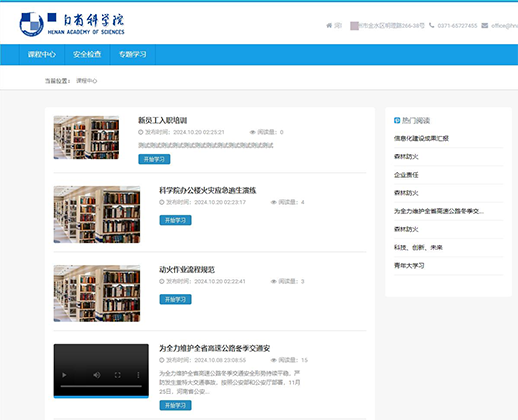This screenshot has height=420, width=518.
Task: Click the clock icon under 科学院办公楼火灾应急逃生演练
Action: pyautogui.click(x=162, y=202)
